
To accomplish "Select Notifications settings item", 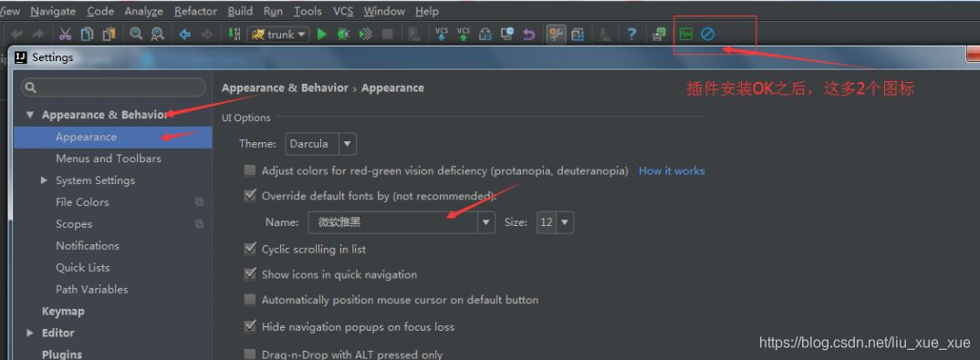I will pos(88,246).
